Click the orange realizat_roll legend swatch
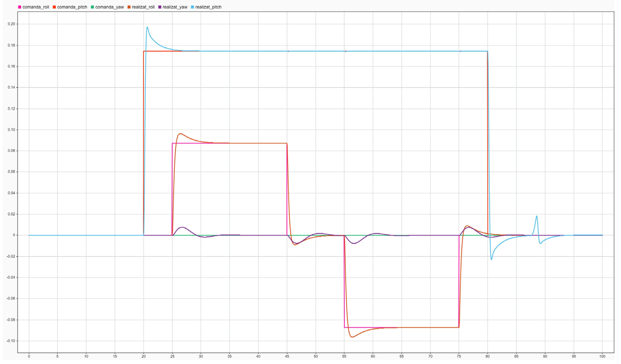Screen dimensions: 621x364 [x=129, y=7]
